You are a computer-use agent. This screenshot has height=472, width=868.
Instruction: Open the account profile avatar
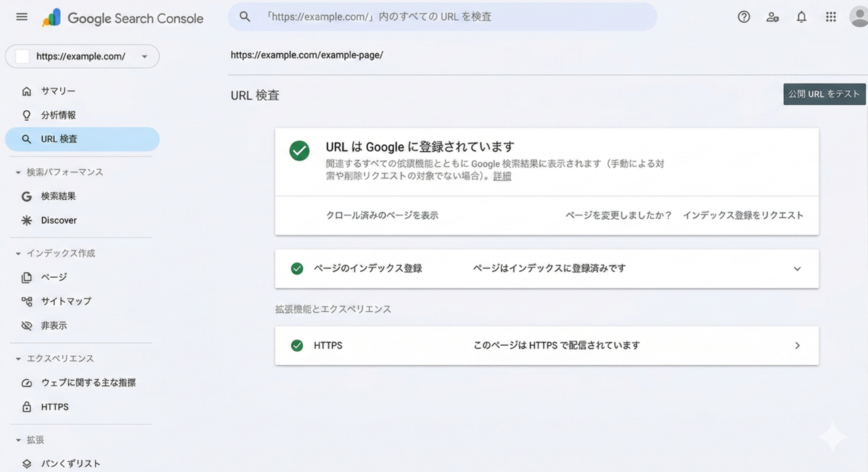[859, 17]
